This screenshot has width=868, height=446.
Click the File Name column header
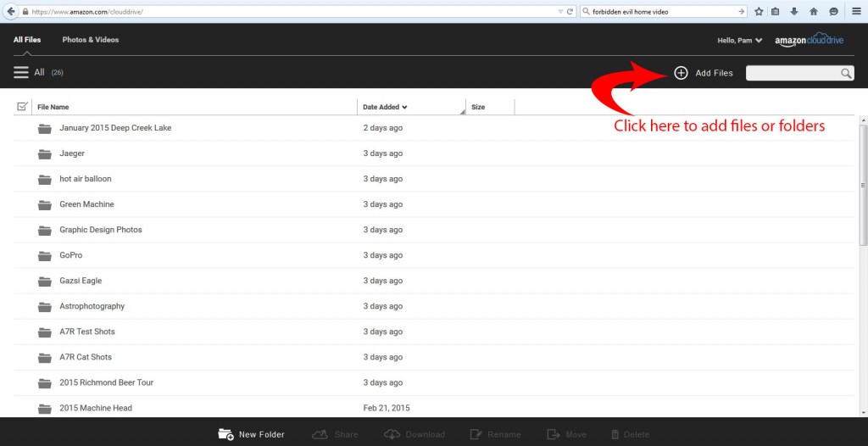53,108
